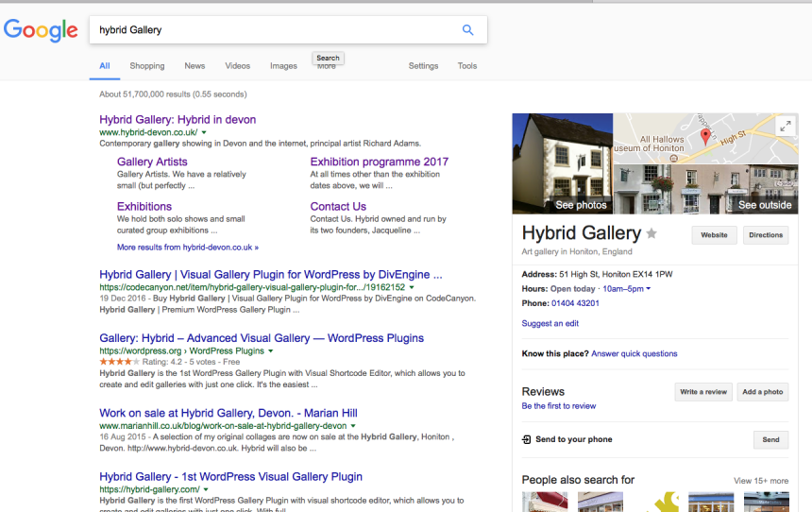Screen dimensions: 812x512
Task: Click the People also search for heading
Action: pyautogui.click(x=578, y=480)
